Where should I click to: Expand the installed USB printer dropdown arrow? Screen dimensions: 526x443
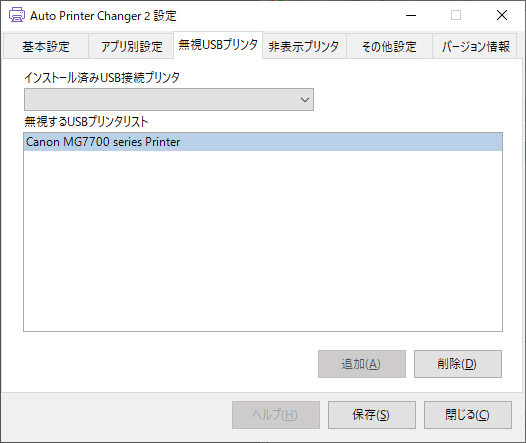click(x=305, y=100)
